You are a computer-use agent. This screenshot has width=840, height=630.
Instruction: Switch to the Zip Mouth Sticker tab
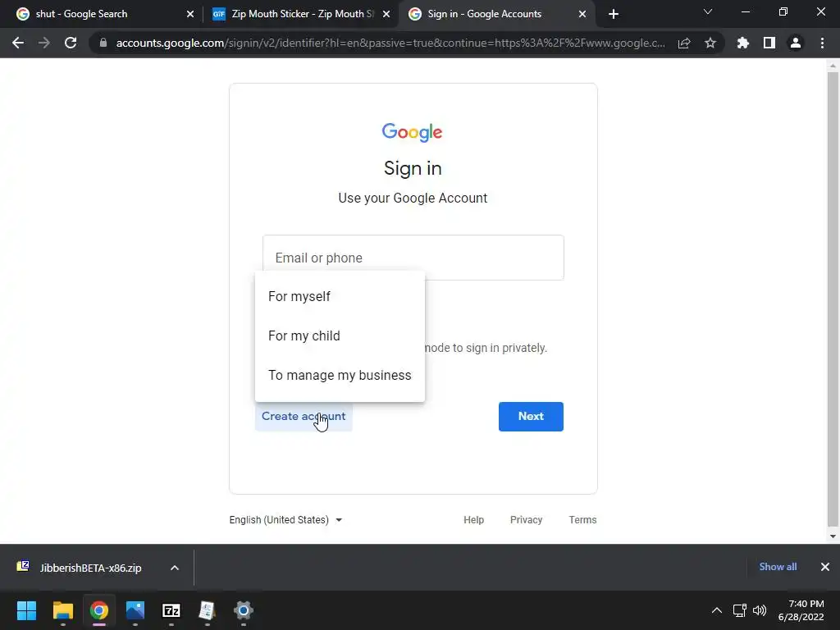point(302,14)
